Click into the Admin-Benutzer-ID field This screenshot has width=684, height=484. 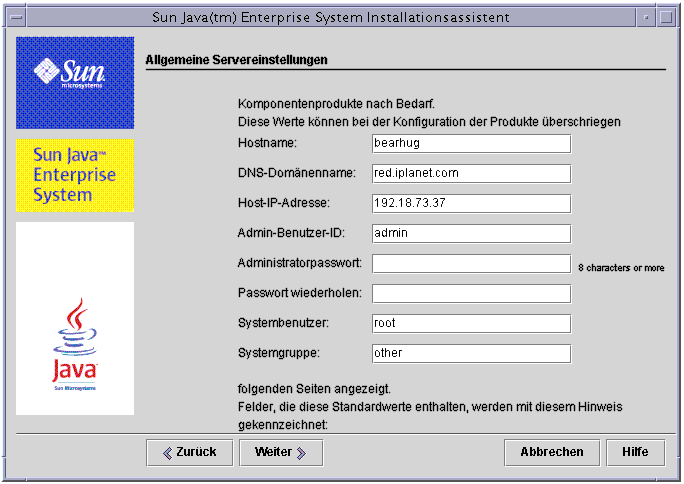pyautogui.click(x=471, y=233)
